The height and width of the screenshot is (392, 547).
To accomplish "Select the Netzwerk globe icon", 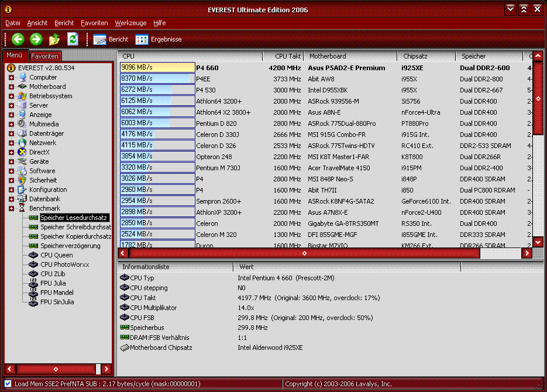I will [22, 143].
